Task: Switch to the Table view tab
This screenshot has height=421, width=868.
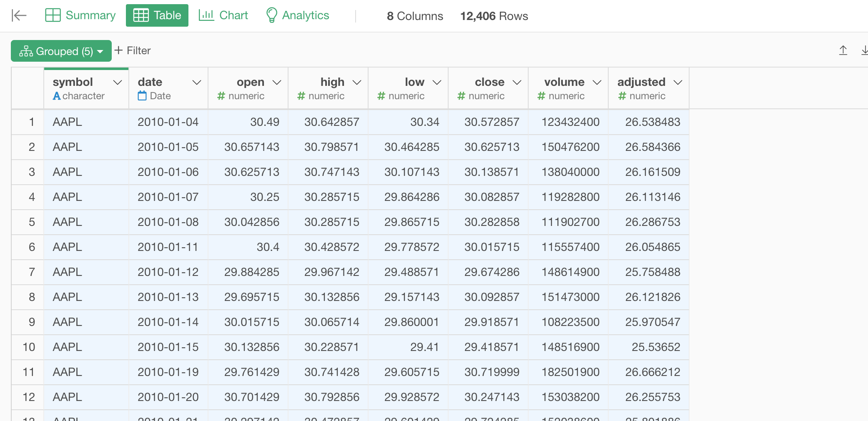Action: pyautogui.click(x=157, y=15)
